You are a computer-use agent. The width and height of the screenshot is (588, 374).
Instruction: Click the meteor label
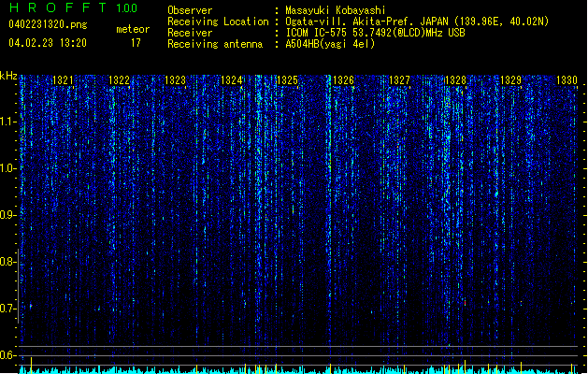[x=133, y=29]
